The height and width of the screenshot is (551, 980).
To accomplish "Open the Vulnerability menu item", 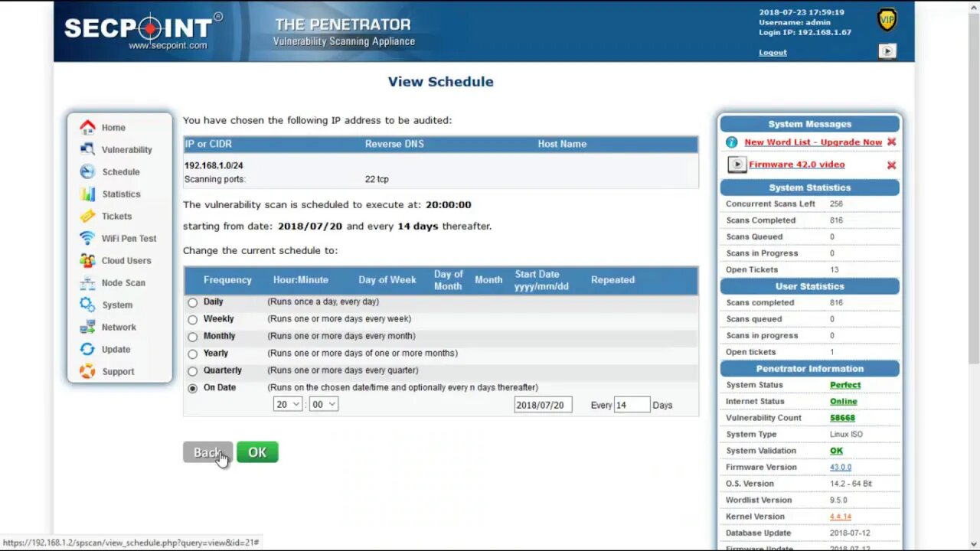I will click(127, 150).
